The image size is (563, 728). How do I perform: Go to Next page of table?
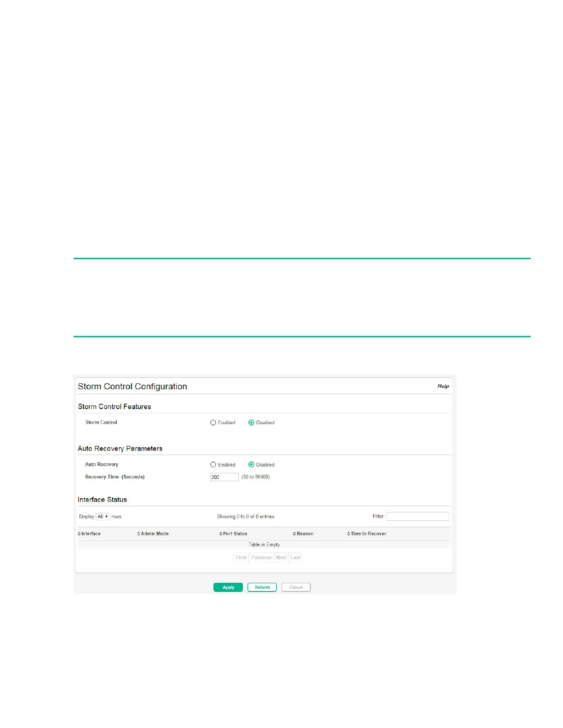[281, 557]
